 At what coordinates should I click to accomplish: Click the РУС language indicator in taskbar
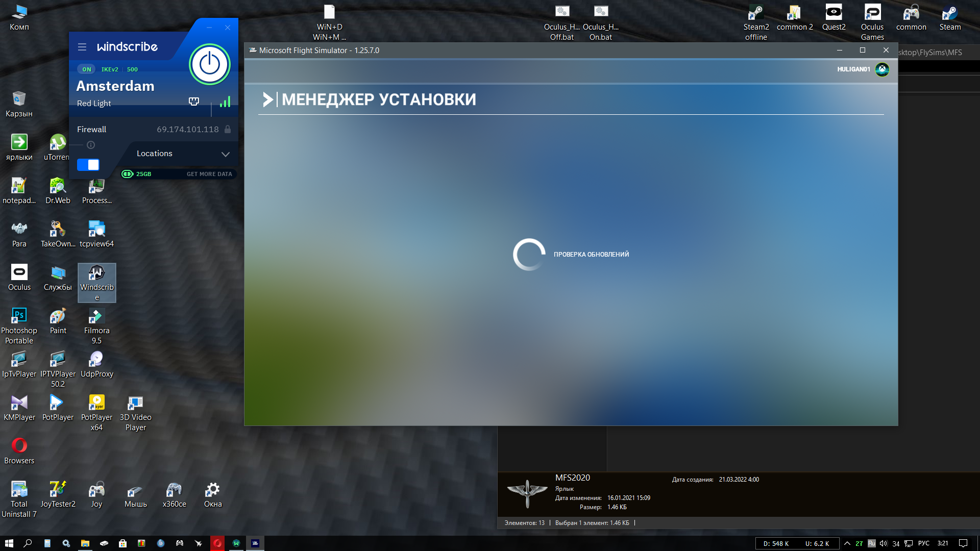pos(923,543)
